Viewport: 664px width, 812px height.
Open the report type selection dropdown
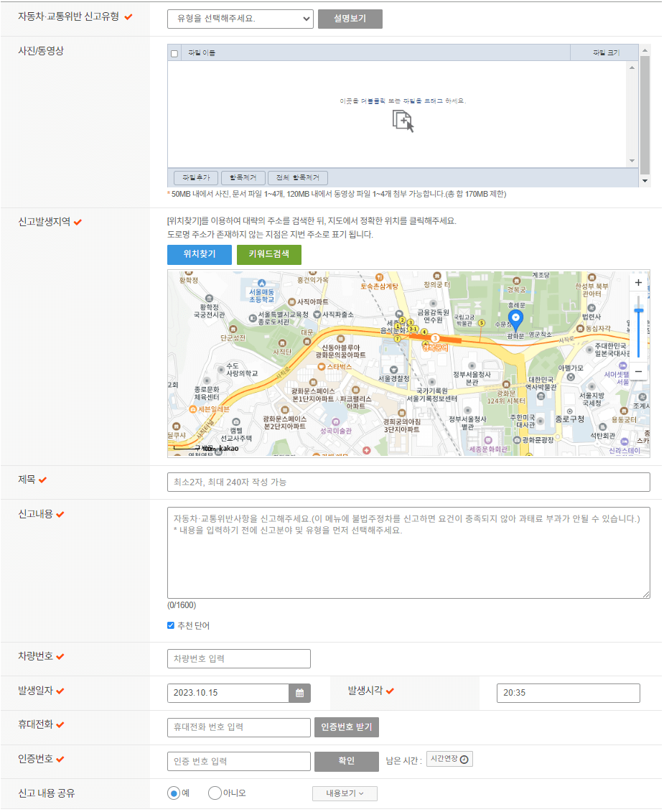[x=239, y=19]
